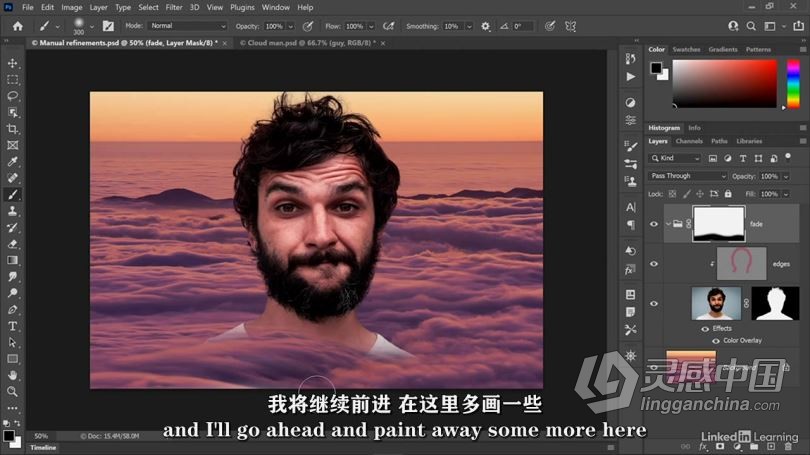Screen dimensions: 810x455
Task: Select the Lasso tool
Action: pyautogui.click(x=12, y=96)
